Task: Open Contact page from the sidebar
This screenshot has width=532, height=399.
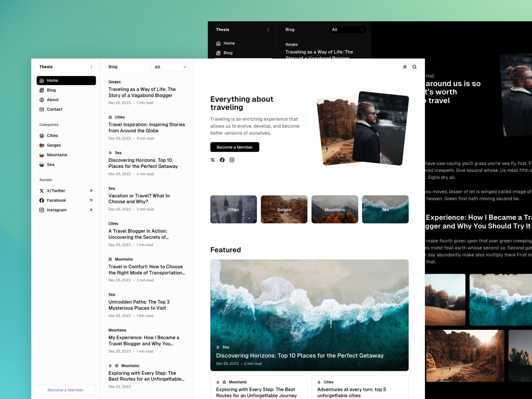Action: pyautogui.click(x=55, y=109)
